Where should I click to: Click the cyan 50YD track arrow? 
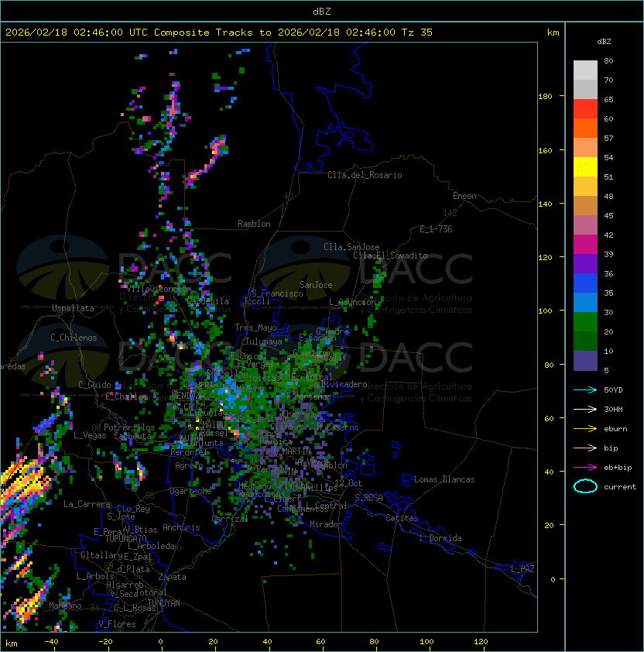[x=585, y=389]
